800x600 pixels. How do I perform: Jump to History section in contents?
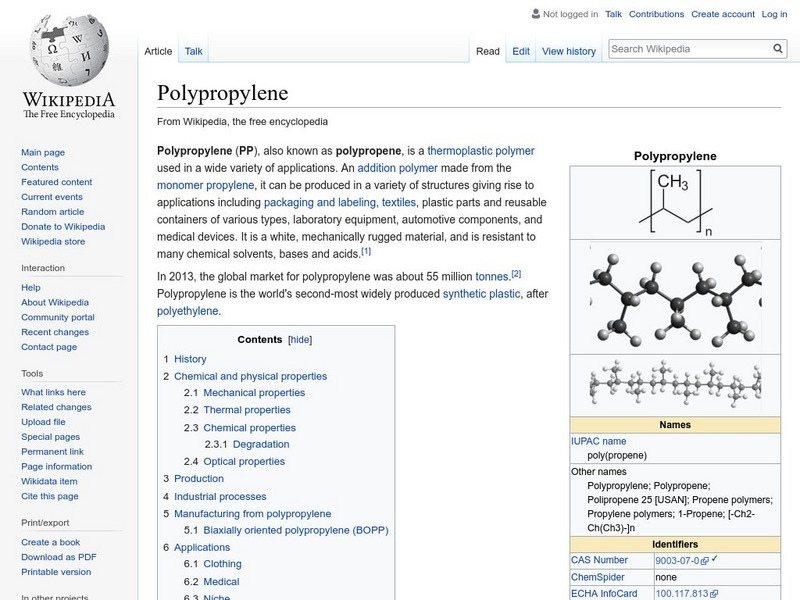tap(190, 359)
